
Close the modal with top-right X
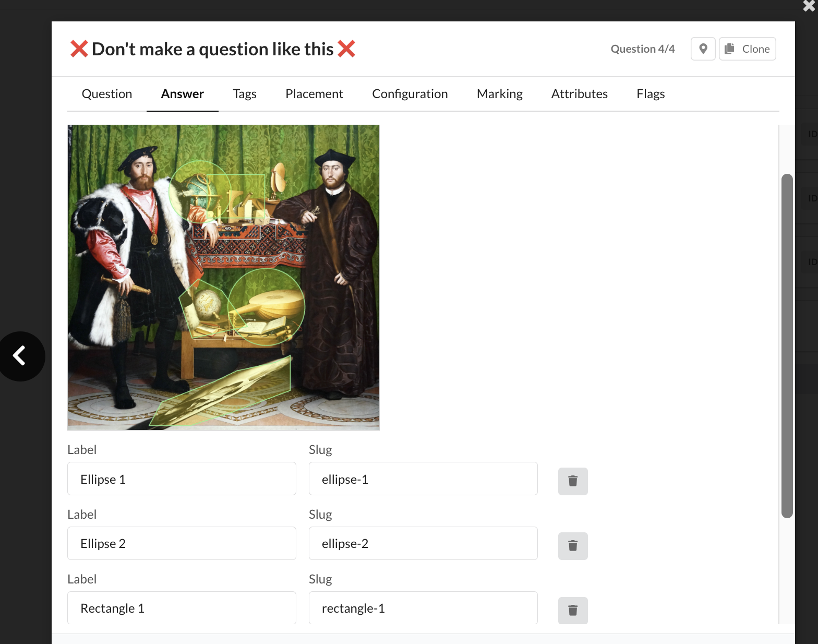(809, 6)
